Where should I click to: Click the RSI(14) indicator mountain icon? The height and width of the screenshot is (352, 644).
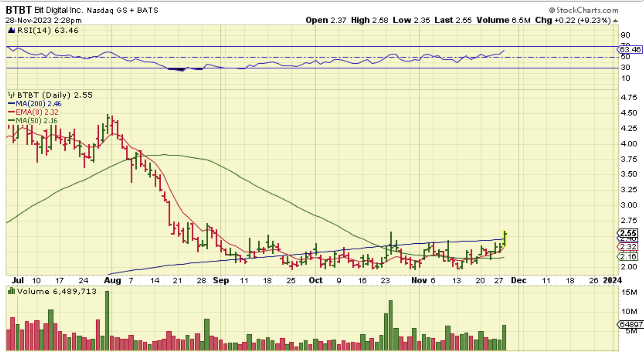coord(11,31)
